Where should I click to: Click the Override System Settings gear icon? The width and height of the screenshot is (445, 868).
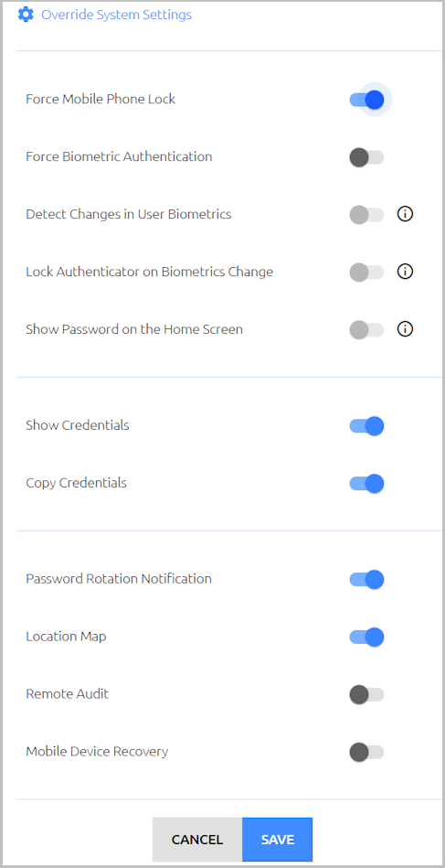(26, 15)
